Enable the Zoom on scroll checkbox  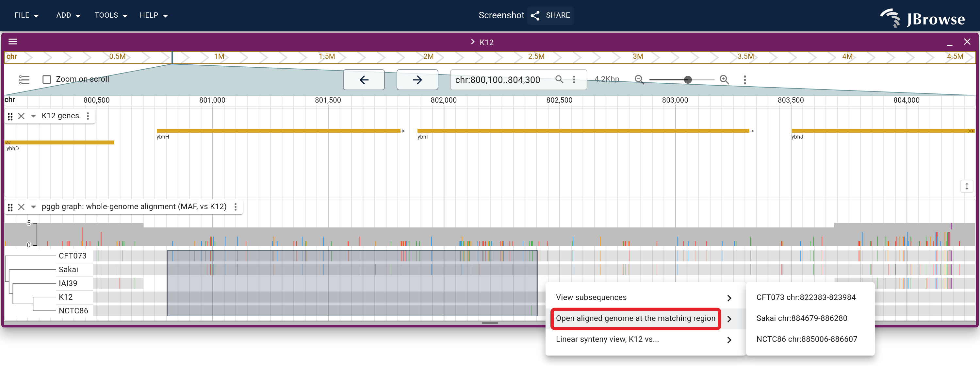(46, 79)
